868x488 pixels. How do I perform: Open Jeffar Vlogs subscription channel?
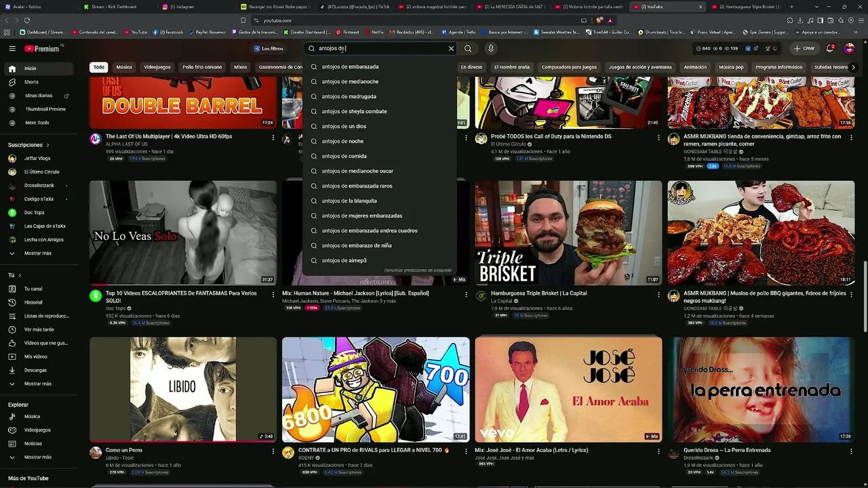click(x=37, y=159)
